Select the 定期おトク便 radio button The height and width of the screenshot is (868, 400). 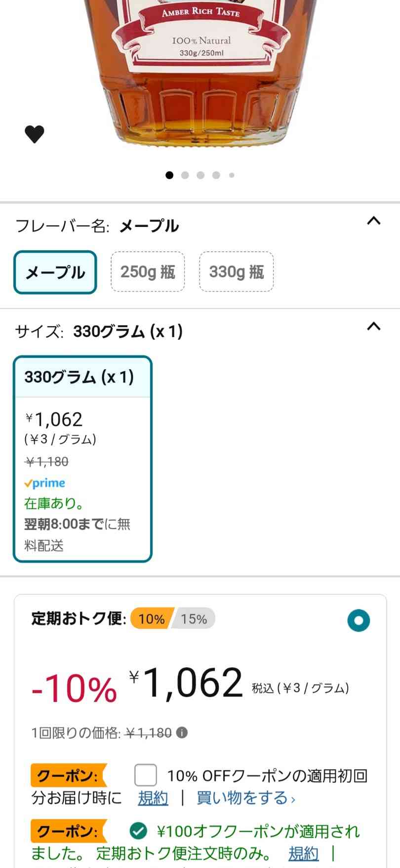[x=359, y=620]
